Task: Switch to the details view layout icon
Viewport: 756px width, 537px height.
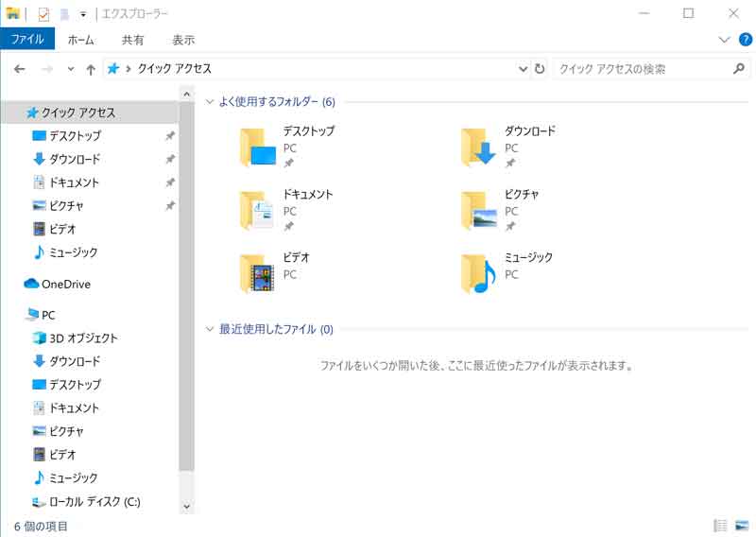Action: point(720,526)
